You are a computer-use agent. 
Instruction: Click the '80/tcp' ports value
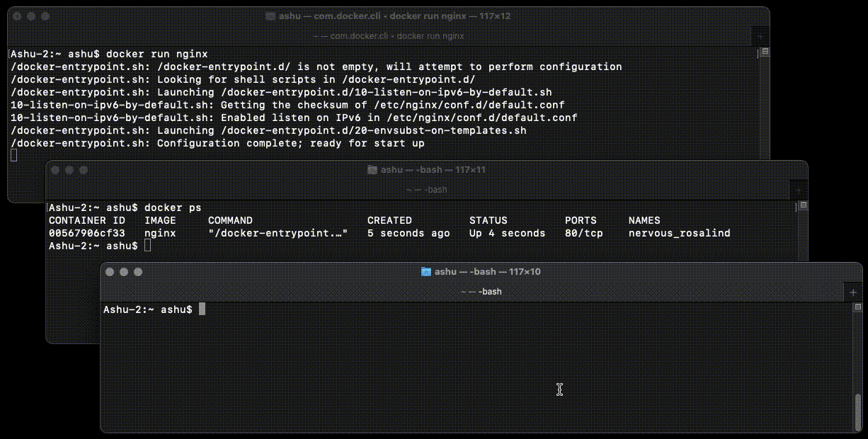(x=584, y=233)
